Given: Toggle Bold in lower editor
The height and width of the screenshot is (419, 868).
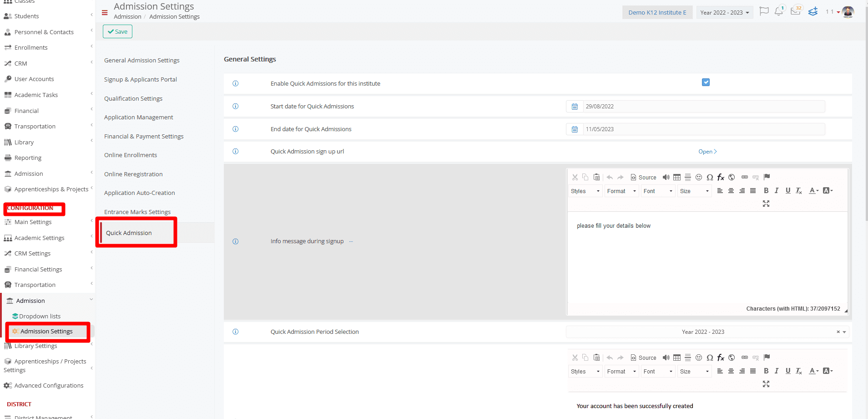Looking at the screenshot, I should 766,371.
